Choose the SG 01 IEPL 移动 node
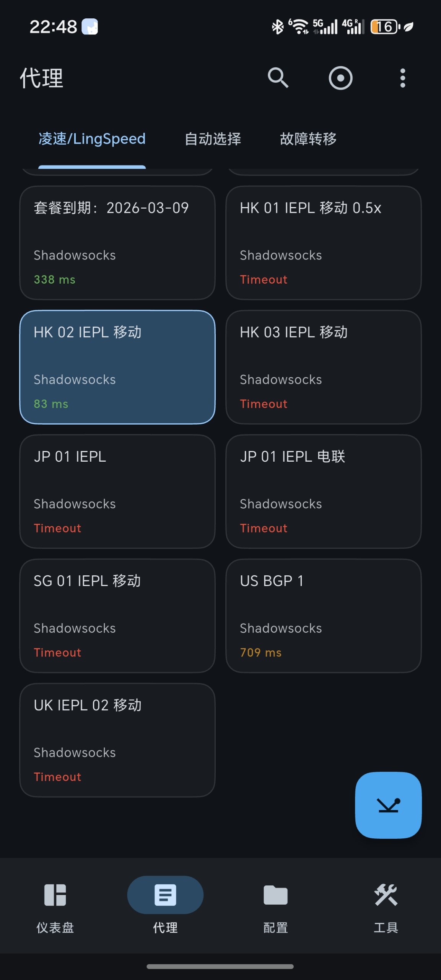Screen dimensions: 441x980 coord(117,616)
